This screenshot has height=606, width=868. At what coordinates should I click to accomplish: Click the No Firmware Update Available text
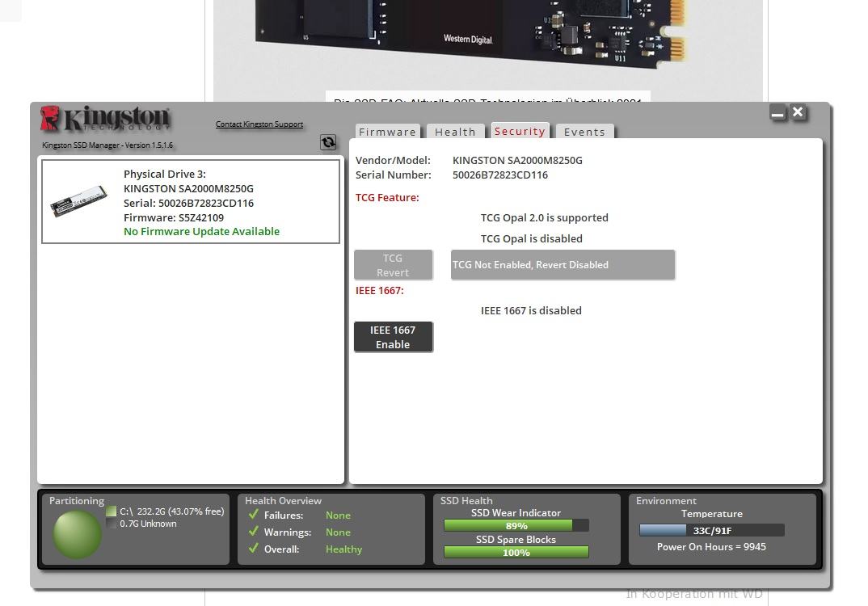(x=201, y=231)
